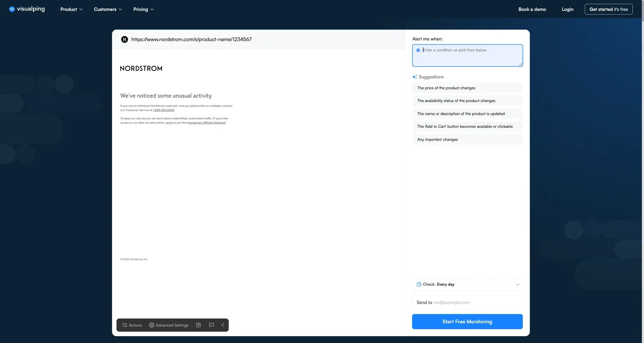Image resolution: width=644 pixels, height=343 pixels.
Task: Open Advanced Settings gear option
Action: [x=169, y=325]
